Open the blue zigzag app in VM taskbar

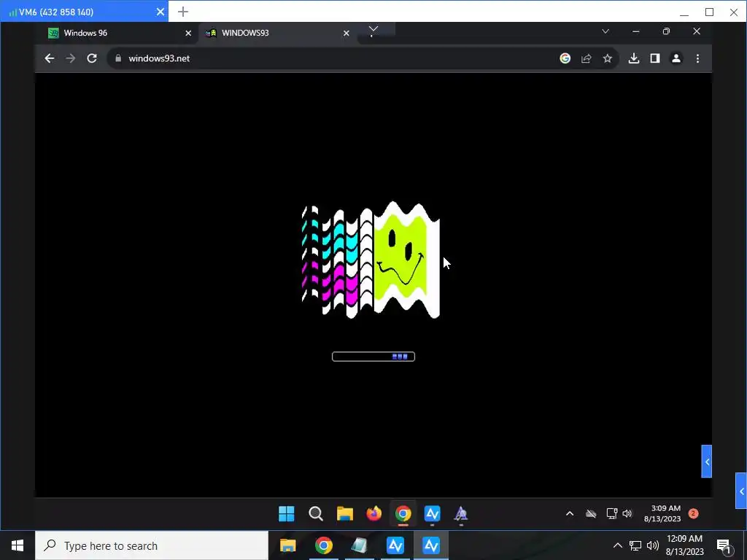[432, 513]
